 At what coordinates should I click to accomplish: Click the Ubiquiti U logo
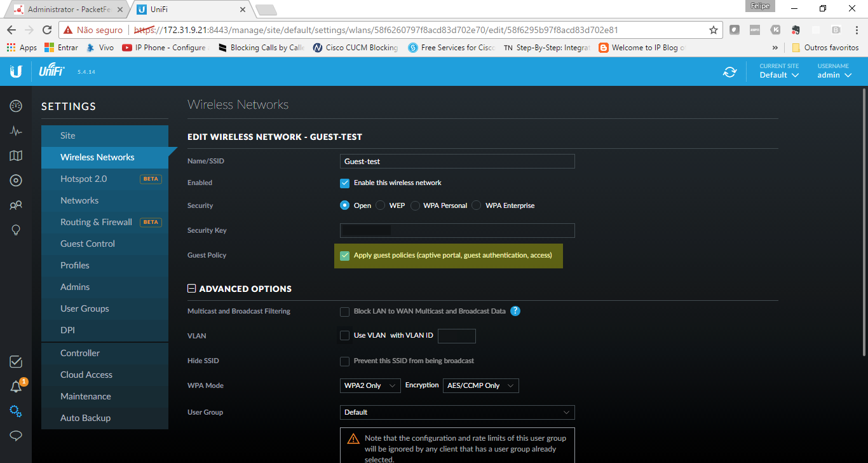(x=16, y=72)
